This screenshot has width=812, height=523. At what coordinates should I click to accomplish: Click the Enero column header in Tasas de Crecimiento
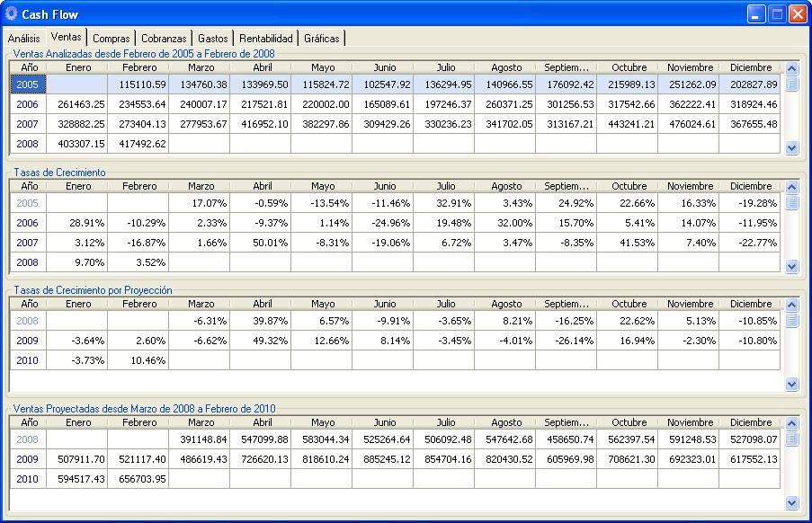point(78,186)
